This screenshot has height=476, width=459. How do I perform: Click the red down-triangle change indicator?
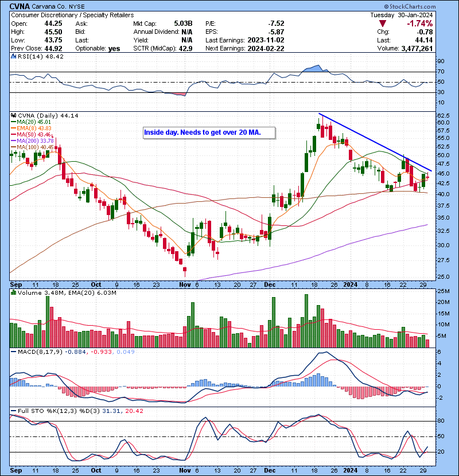click(x=383, y=24)
